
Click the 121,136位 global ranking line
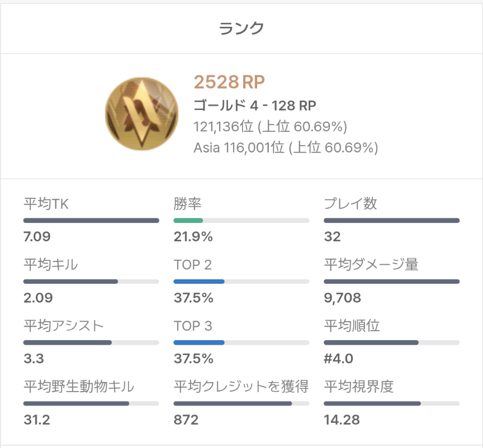271,127
